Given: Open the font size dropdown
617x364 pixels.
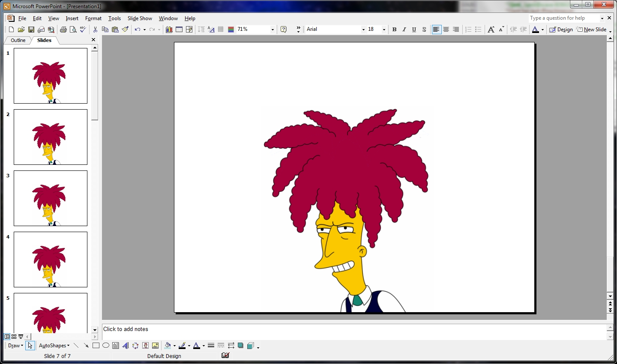Looking at the screenshot, I should (x=384, y=30).
